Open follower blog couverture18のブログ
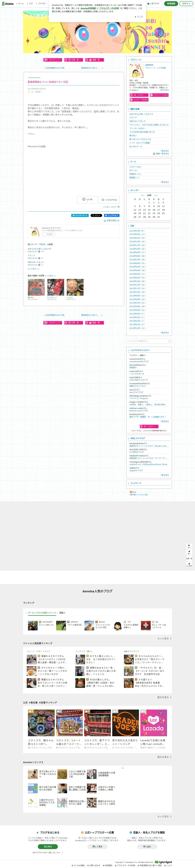The width and height of the screenshot is (195, 868). tap(139, 362)
